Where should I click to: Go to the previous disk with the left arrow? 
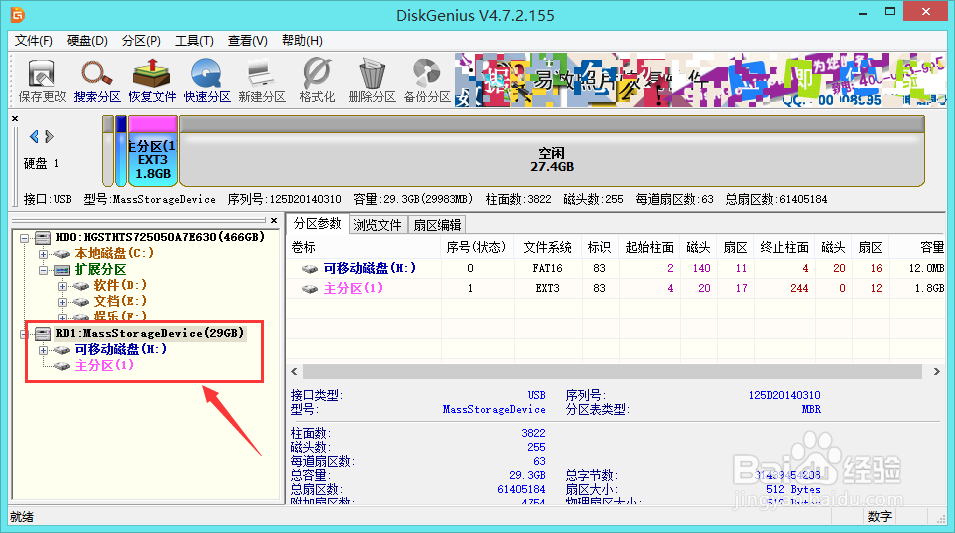click(34, 136)
